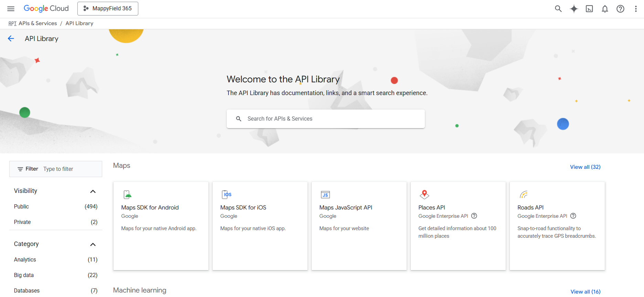Click the Google Cloud logo
The image size is (644, 297).
click(46, 9)
